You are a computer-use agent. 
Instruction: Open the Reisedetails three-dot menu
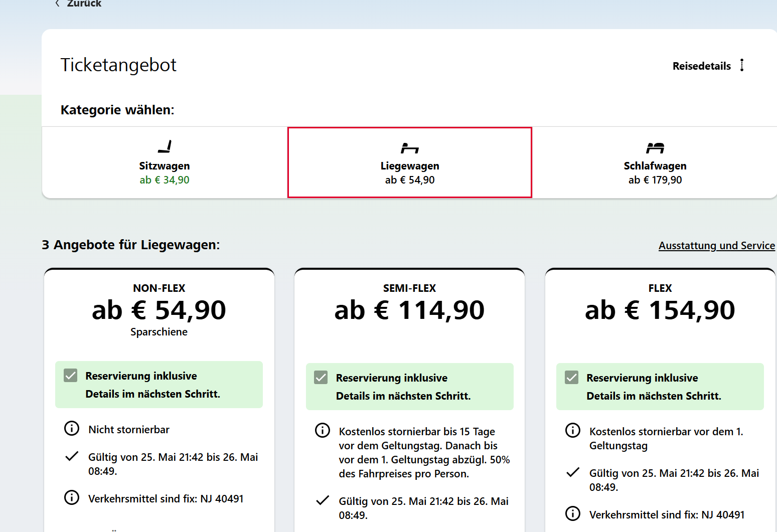[x=742, y=65]
